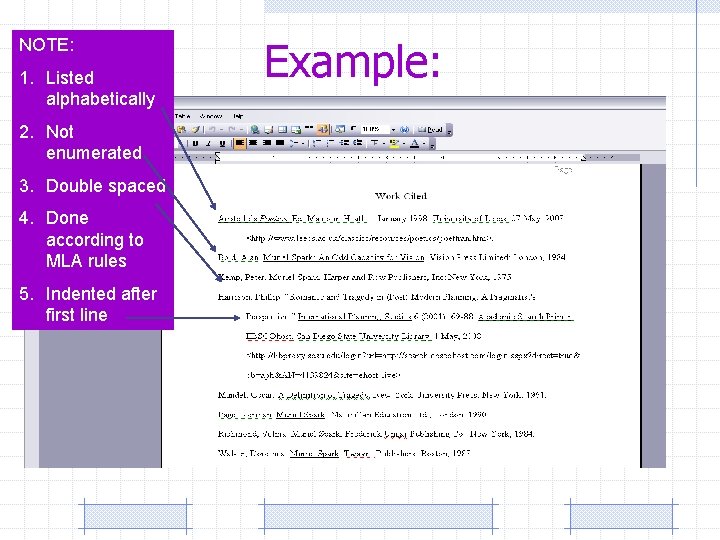Click the "Listed alphabetically" note
The height and width of the screenshot is (540, 720).
tap(101, 88)
